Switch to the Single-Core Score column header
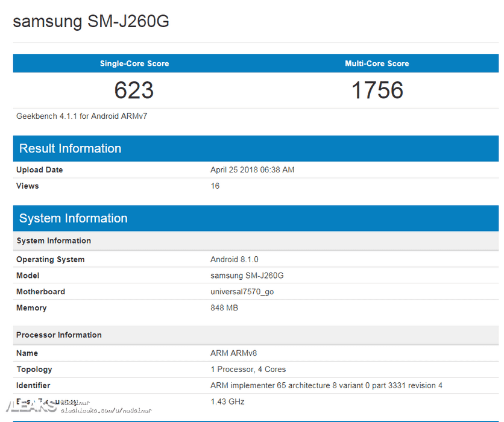The image size is (504, 422). (x=134, y=63)
